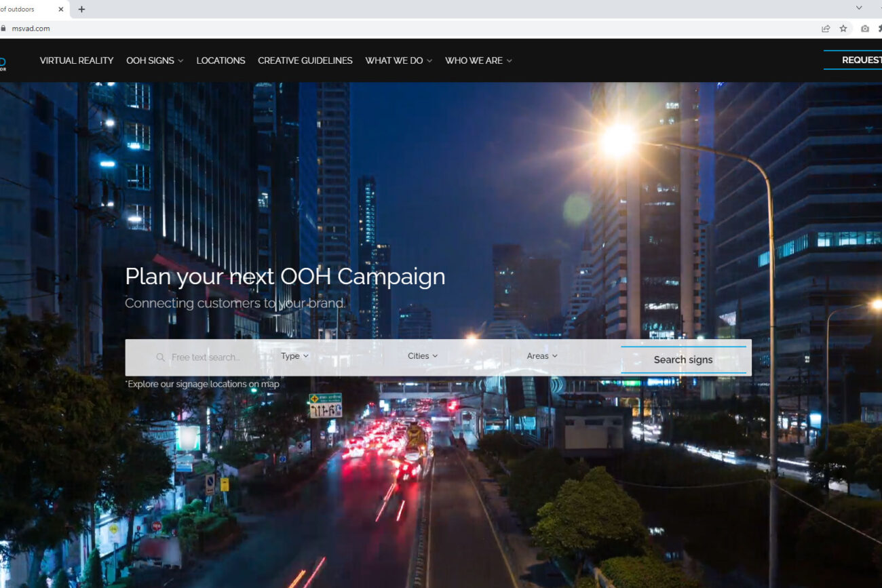Open the CREATIVE GUIDELINES page
Screen dimensions: 882x588
(305, 60)
